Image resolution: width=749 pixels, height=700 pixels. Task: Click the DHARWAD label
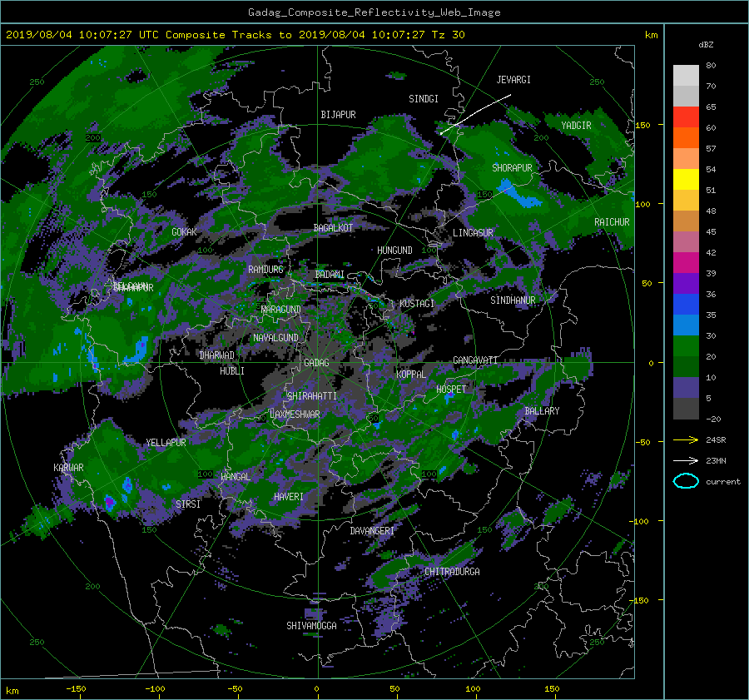tap(217, 355)
